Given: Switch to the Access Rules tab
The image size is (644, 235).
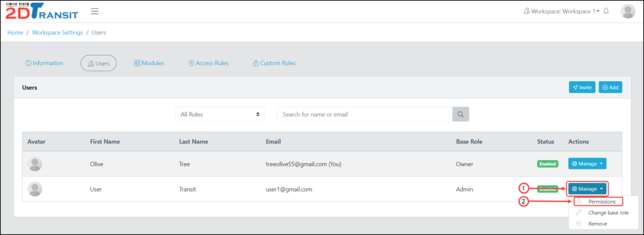Looking at the screenshot, I should point(208,63).
